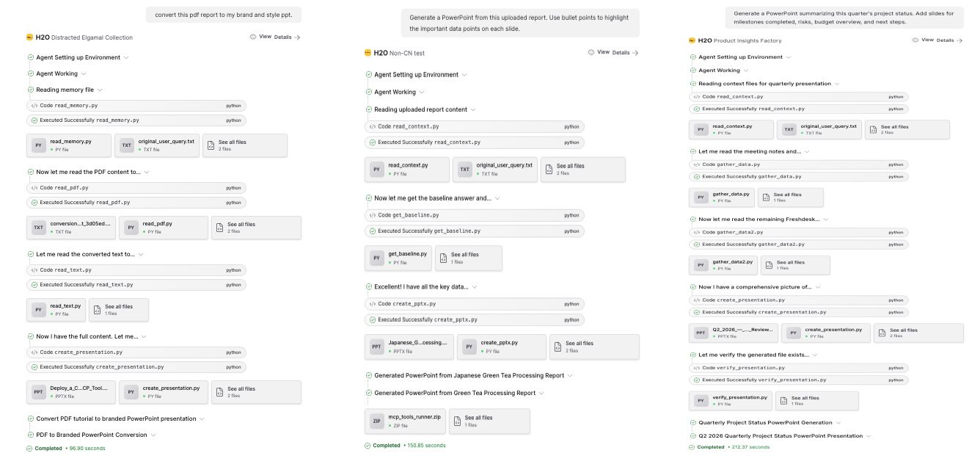Click See all files next to get_baseline.py
Image resolution: width=980 pixels, height=456 pixels.
469,258
